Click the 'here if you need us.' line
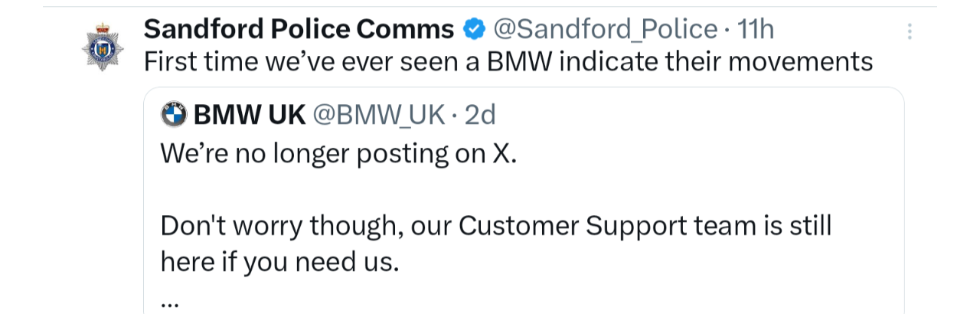This screenshot has width=980, height=314. coord(280,263)
